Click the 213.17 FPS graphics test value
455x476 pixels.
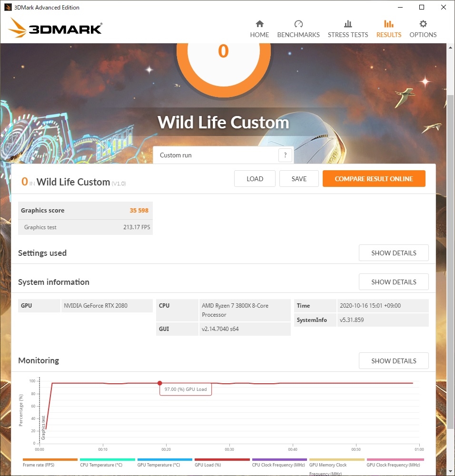click(x=137, y=227)
